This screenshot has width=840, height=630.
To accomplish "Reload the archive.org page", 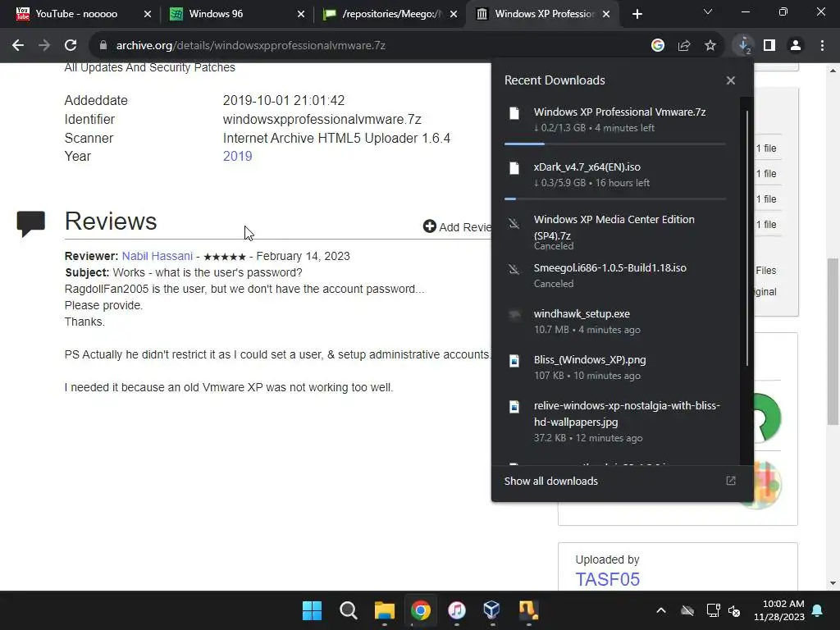I will pyautogui.click(x=71, y=46).
